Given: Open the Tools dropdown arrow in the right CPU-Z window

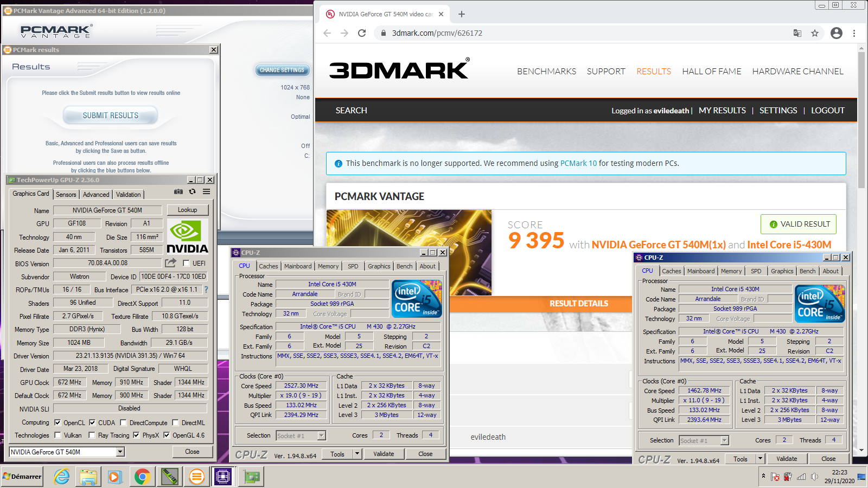Looking at the screenshot, I should (761, 459).
